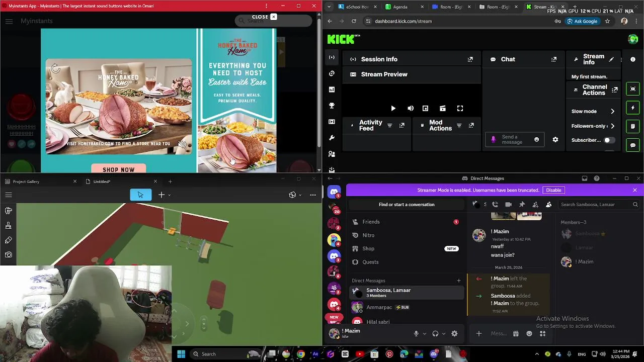Toggle the Subscriber-only chat switch

pyautogui.click(x=609, y=140)
